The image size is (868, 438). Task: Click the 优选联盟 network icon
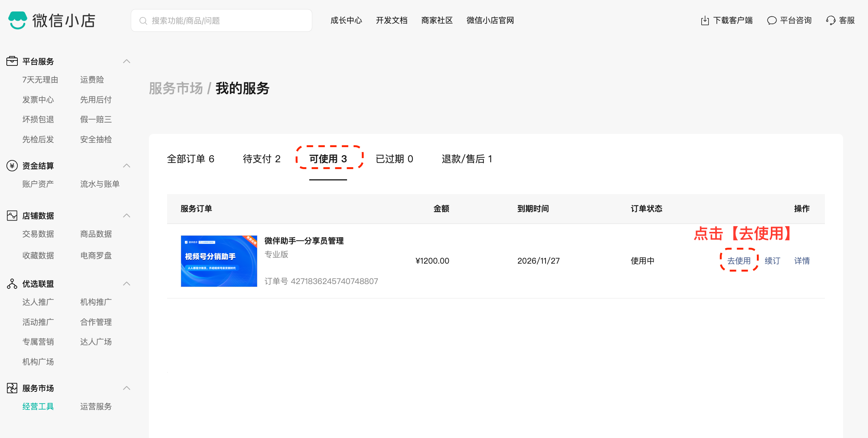tap(12, 284)
